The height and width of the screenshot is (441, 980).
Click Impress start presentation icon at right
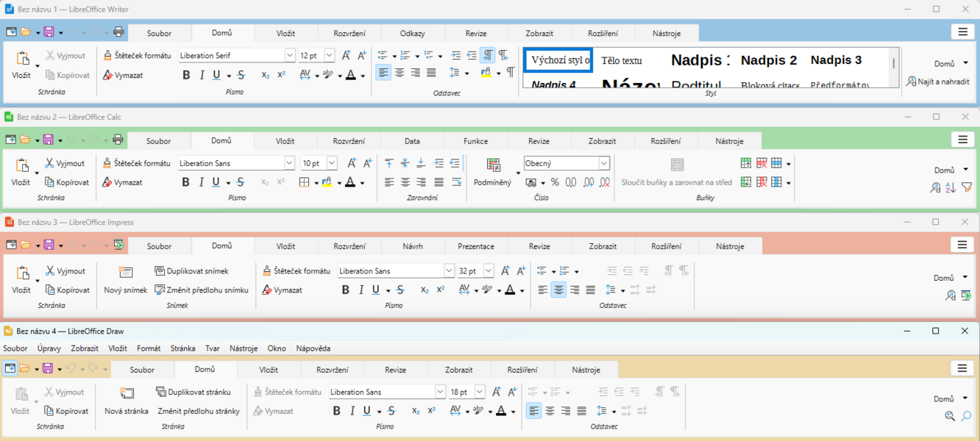[x=967, y=295]
